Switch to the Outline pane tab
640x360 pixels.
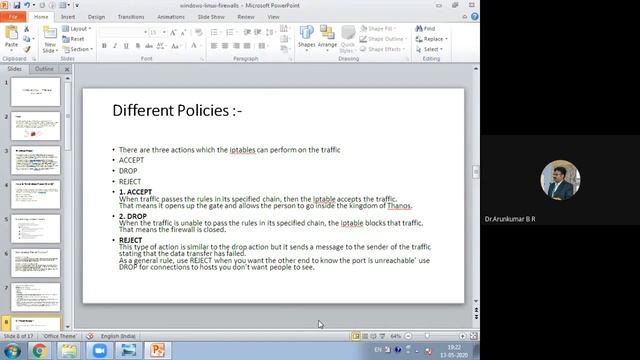44,69
